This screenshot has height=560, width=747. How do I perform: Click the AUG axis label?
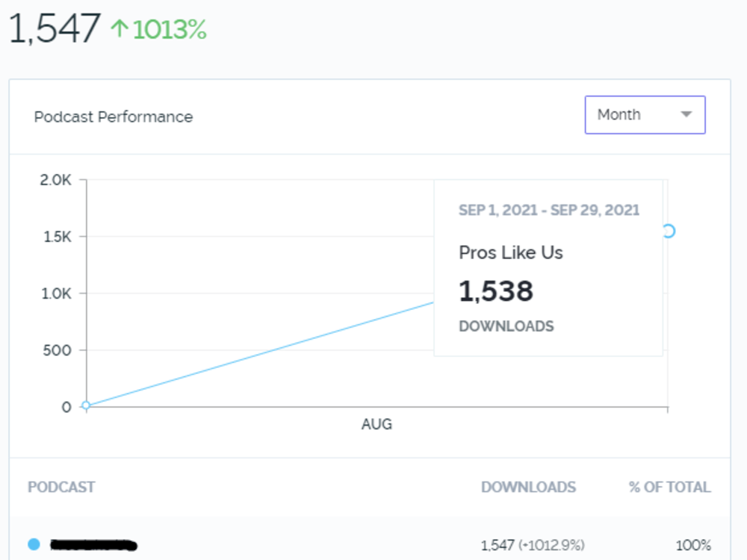[x=376, y=424]
